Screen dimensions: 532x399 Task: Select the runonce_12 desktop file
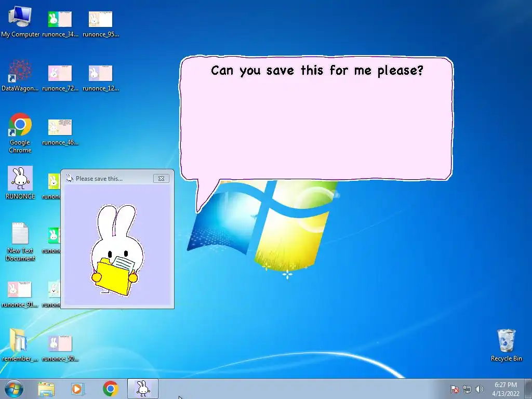100,77
